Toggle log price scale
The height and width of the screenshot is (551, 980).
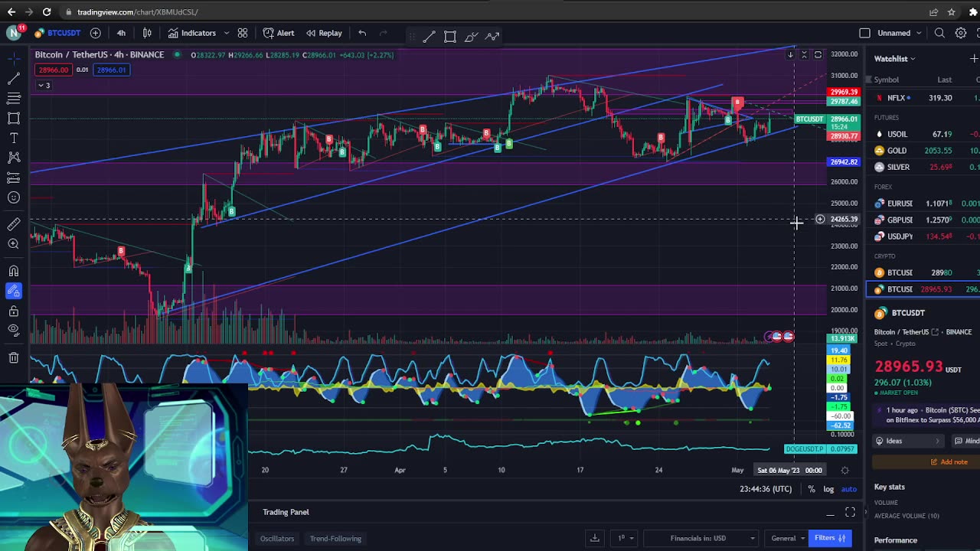[x=828, y=489]
